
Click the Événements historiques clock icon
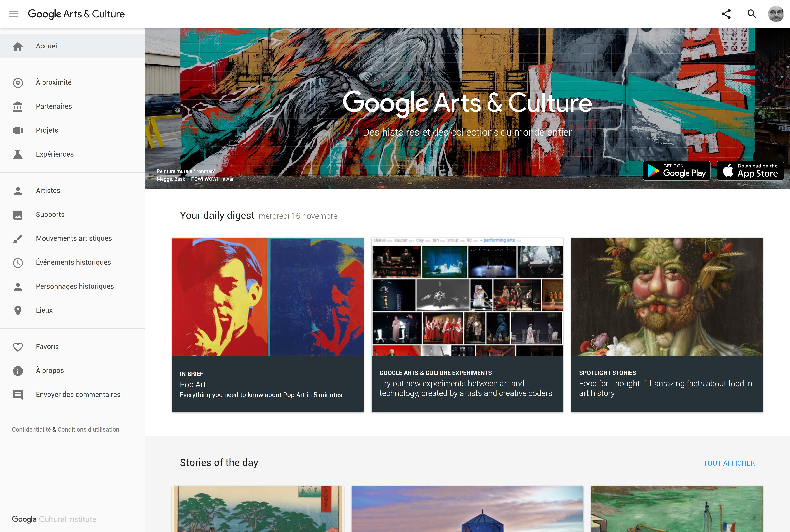18,263
